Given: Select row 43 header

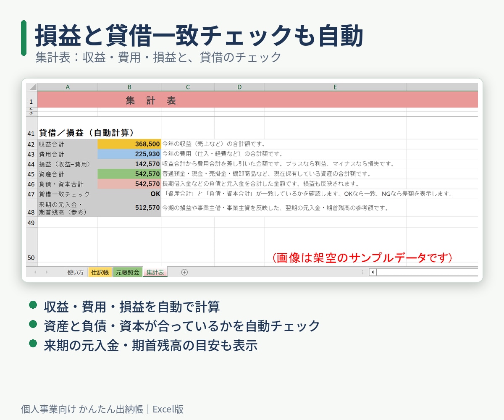Looking at the screenshot, I should pyautogui.click(x=31, y=154).
